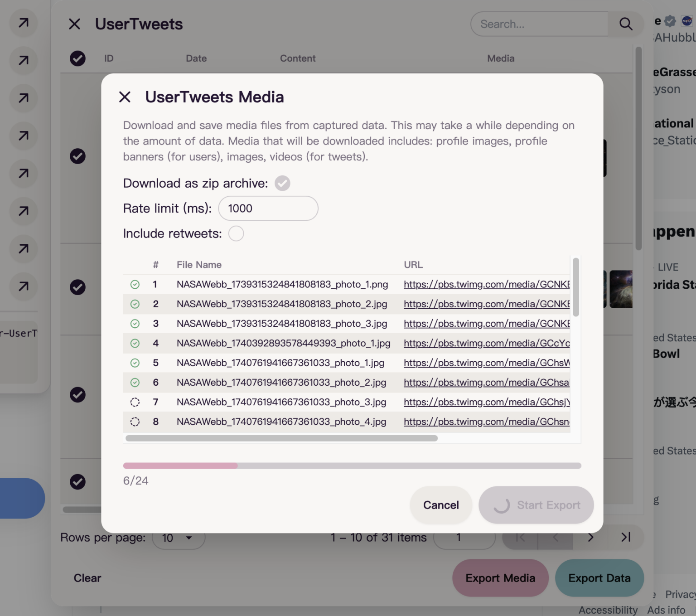Click the Cancel button
The height and width of the screenshot is (616, 696).
tap(440, 505)
